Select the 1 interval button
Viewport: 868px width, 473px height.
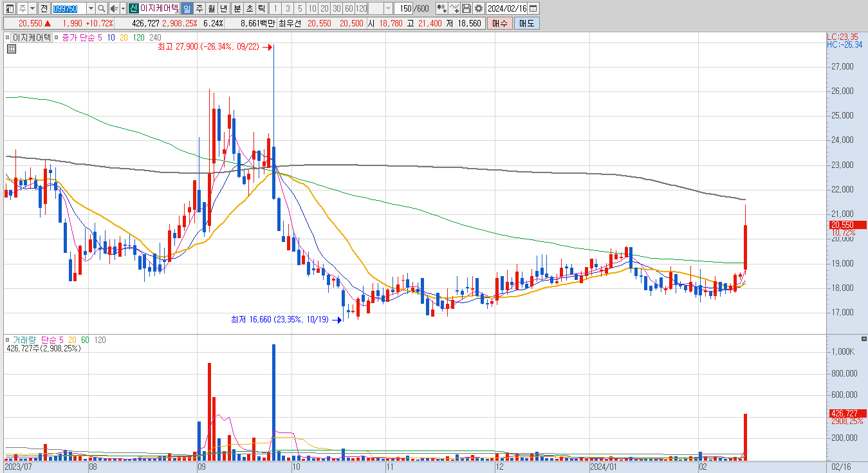point(275,8)
